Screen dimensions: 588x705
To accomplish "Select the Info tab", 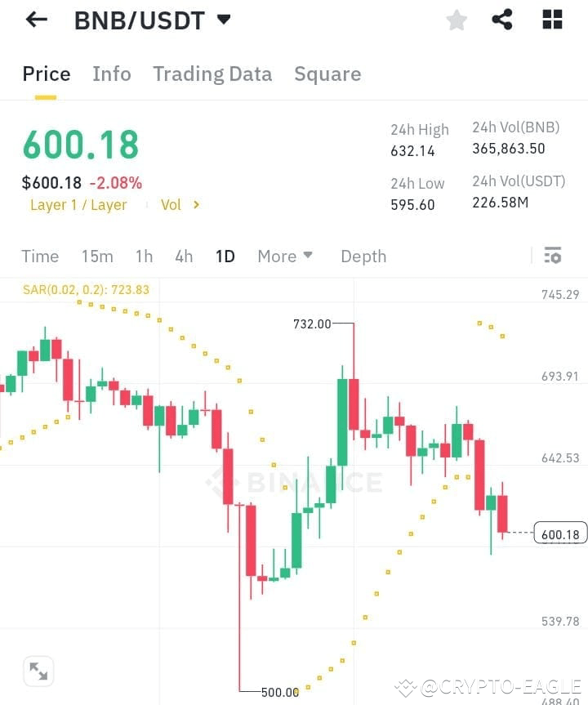I will tap(112, 74).
